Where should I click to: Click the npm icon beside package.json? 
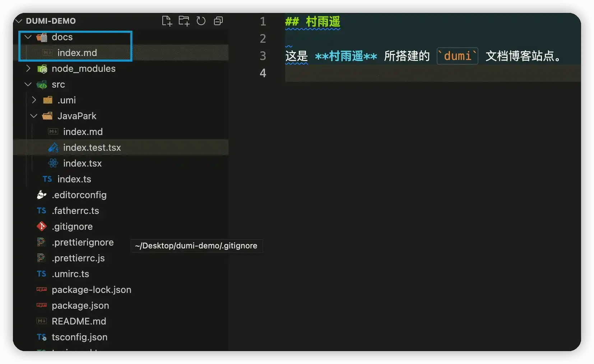[42, 305]
